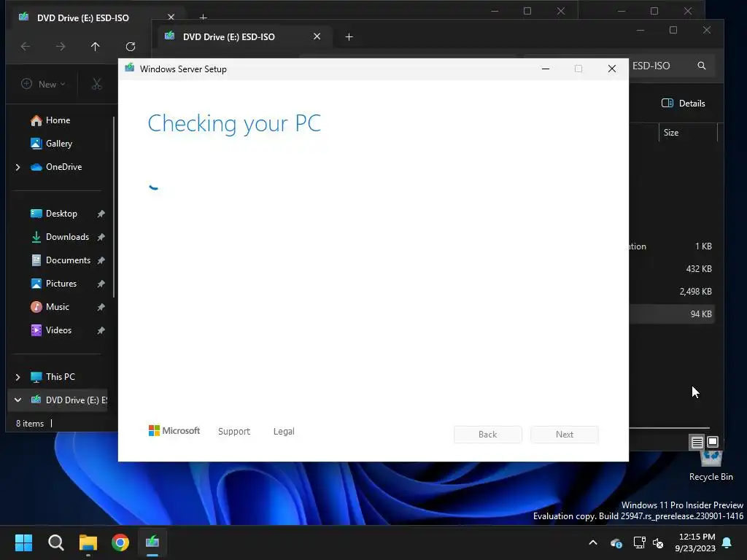Open the Windows Start menu

[23, 542]
